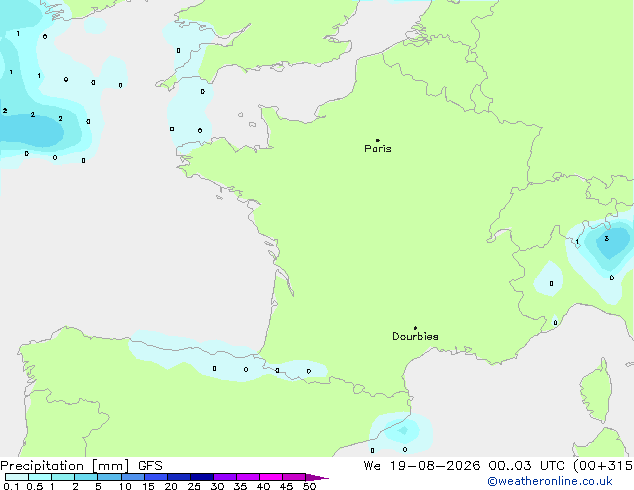Click the precipitation value 3 over the Alps
The image size is (634, 490).
607,239
